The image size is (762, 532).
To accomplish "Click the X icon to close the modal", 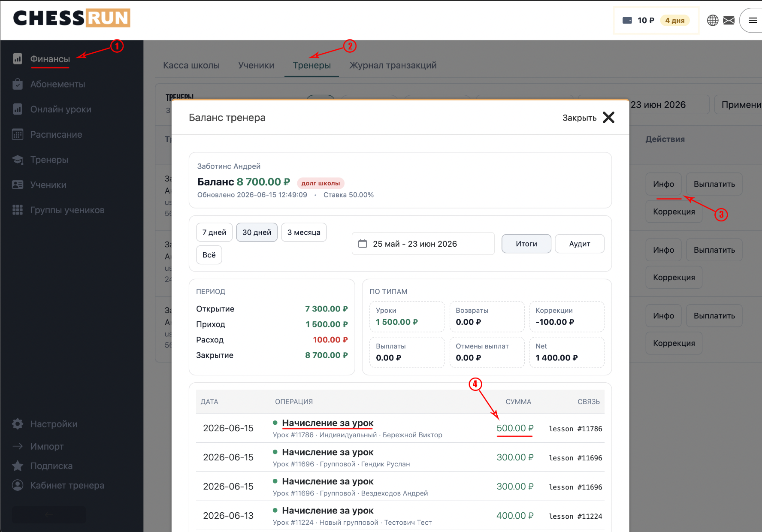I will [x=608, y=118].
